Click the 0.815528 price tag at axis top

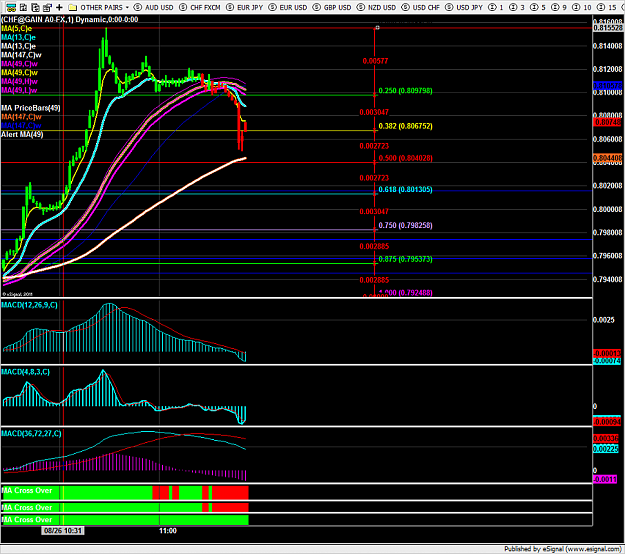[607, 28]
